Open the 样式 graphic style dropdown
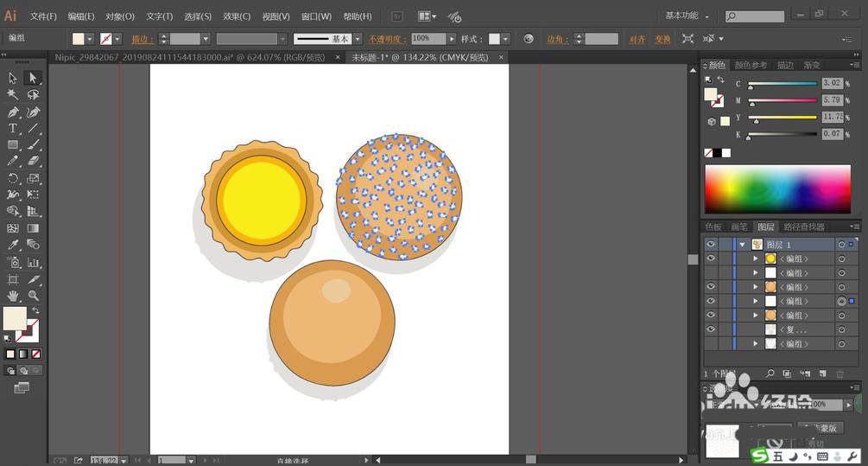 click(505, 40)
